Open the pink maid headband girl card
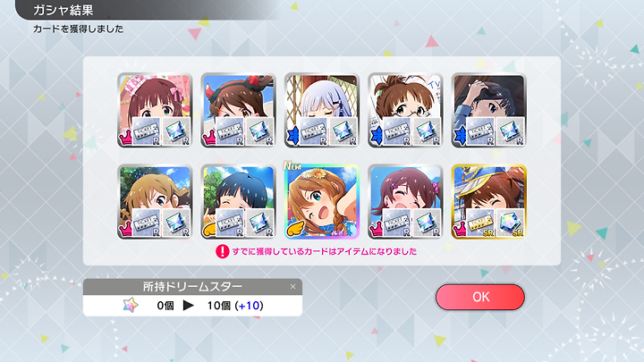 click(x=155, y=110)
